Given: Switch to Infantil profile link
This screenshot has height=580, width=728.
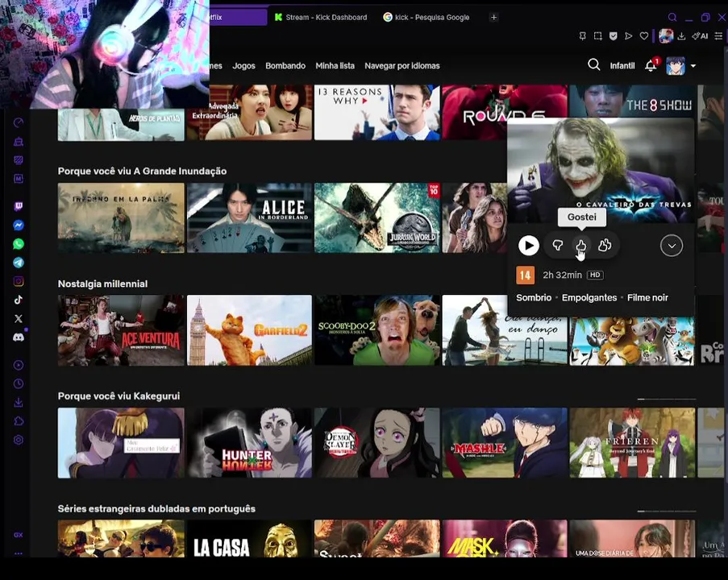Looking at the screenshot, I should pos(622,66).
